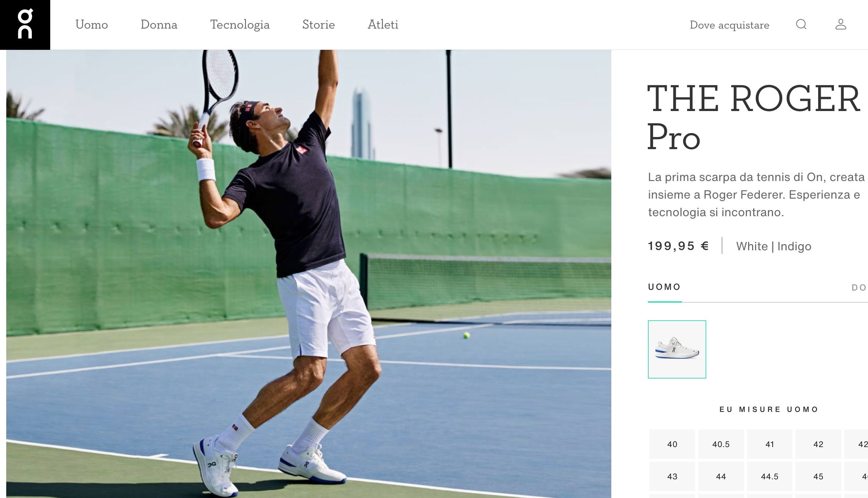Image resolution: width=868 pixels, height=498 pixels.
Task: Open the Uomo navigation menu
Action: pyautogui.click(x=92, y=25)
